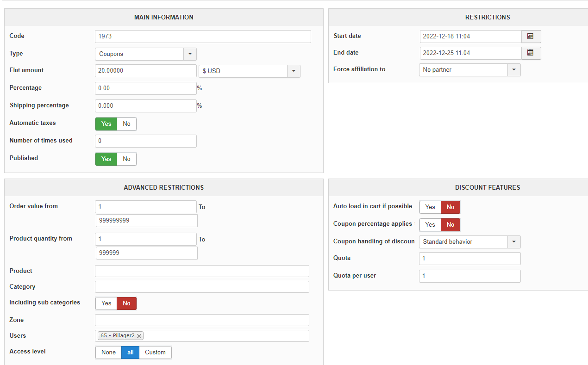Set Including sub categories to Yes
588x365 pixels.
pos(106,303)
